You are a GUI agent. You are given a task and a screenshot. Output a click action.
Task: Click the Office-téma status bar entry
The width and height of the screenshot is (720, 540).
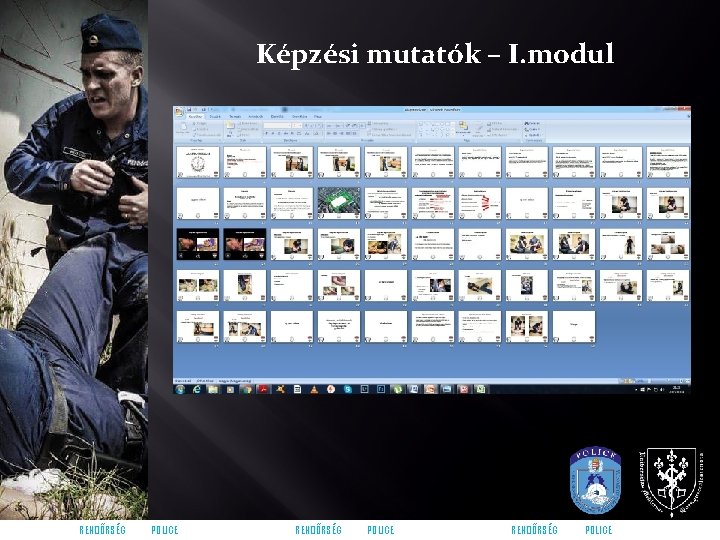pyautogui.click(x=205, y=381)
